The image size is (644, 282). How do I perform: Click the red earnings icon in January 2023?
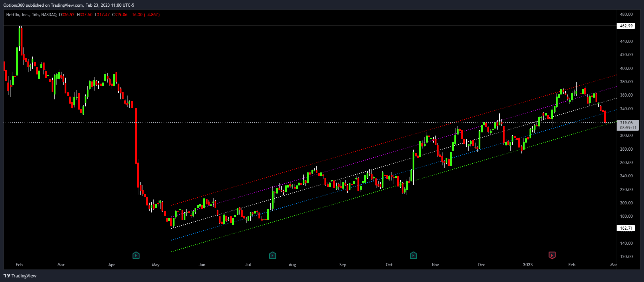coord(552,255)
